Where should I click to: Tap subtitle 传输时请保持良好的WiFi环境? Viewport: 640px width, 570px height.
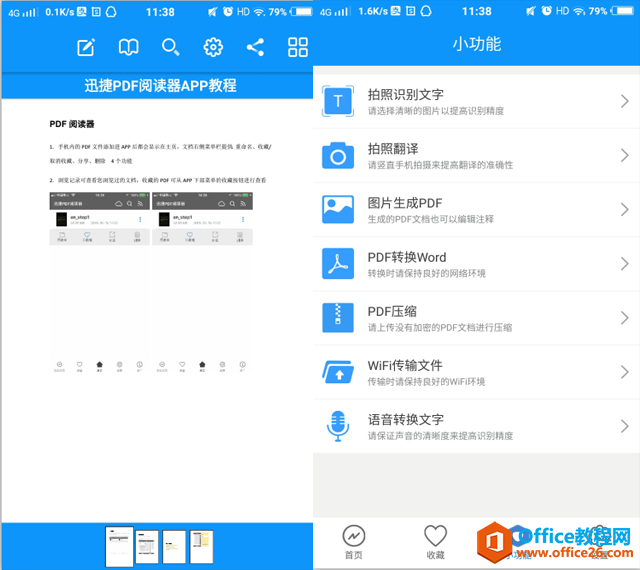(426, 382)
